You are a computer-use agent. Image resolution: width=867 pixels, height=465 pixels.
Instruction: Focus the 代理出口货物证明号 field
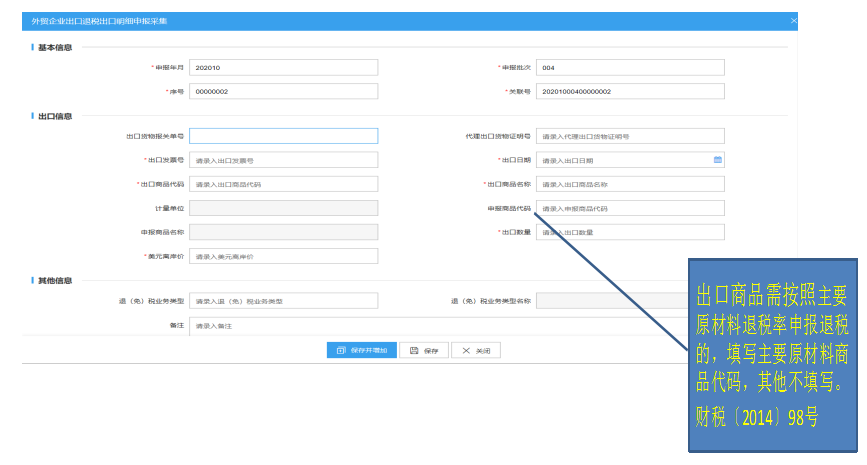point(629,136)
